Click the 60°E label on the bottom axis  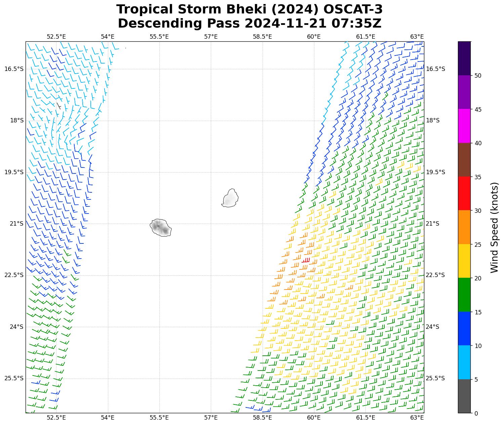tap(314, 418)
